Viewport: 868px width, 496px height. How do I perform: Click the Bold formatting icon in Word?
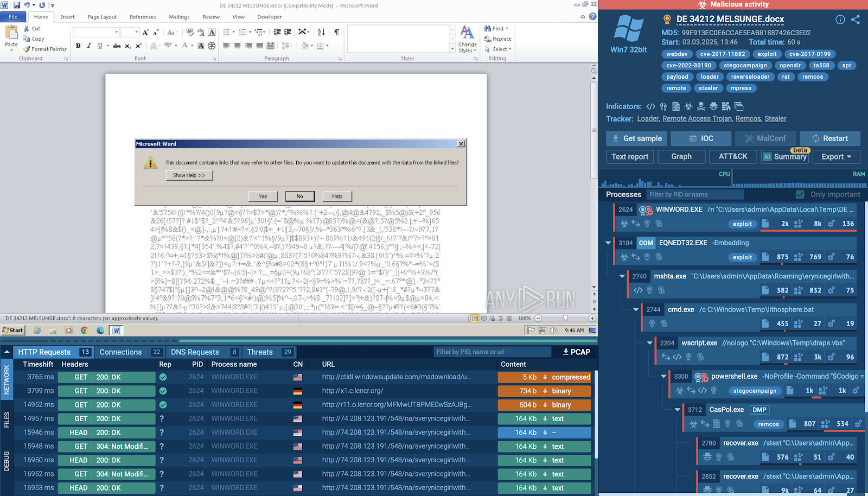(x=78, y=46)
